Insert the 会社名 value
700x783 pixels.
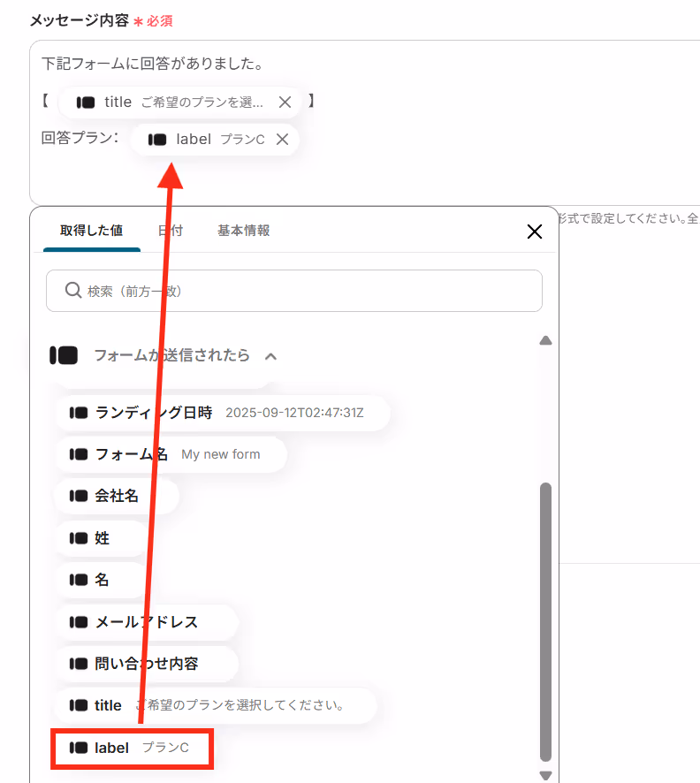tap(117, 496)
